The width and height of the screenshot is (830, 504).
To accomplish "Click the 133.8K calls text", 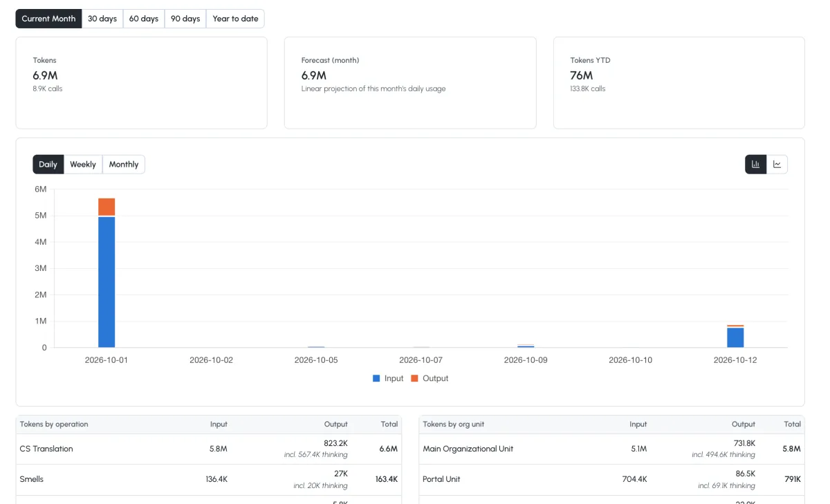I will [588, 88].
